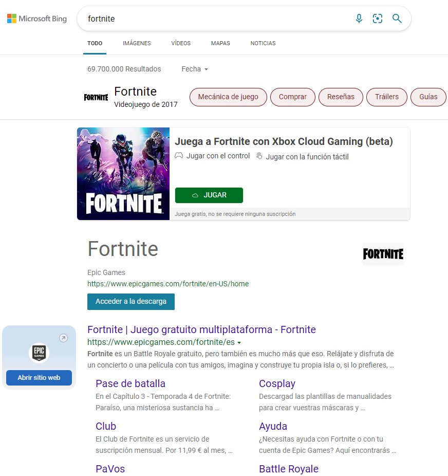
Task: Open the VÍDEOS tab
Action: click(x=181, y=43)
